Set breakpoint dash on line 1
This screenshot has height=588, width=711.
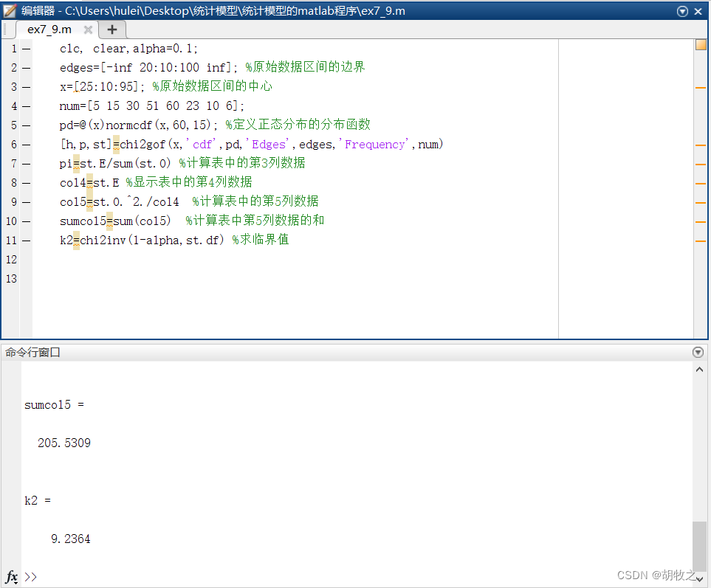click(x=27, y=49)
